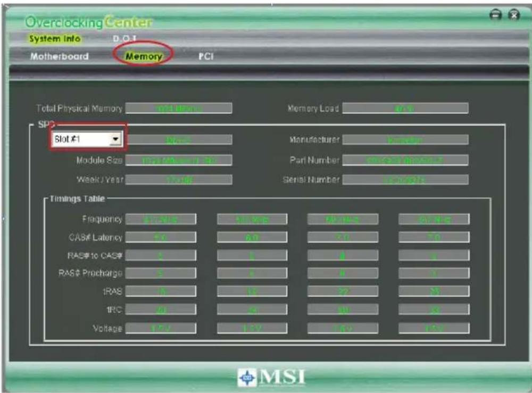The width and height of the screenshot is (532, 393).
Task: Click the Slot #1 combo box text
Action: point(68,139)
